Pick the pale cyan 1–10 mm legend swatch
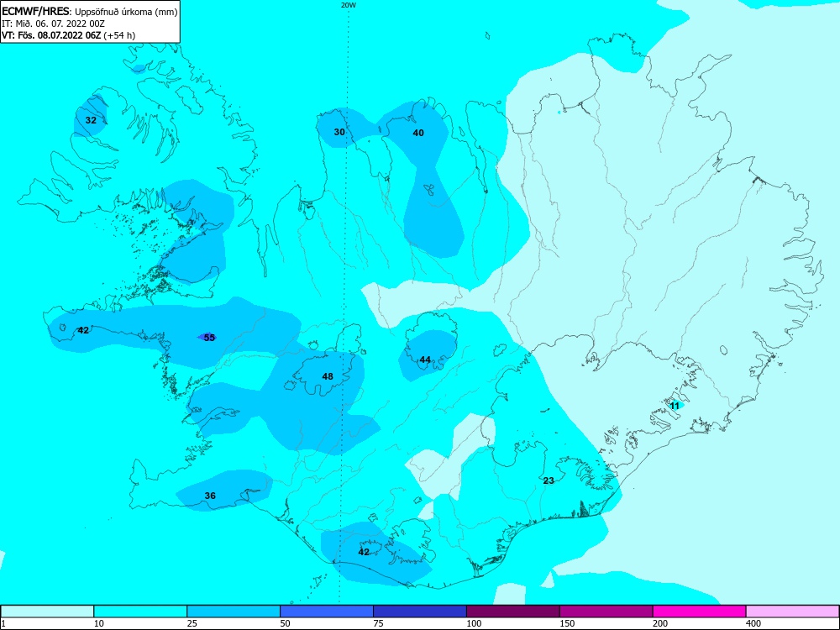Image resolution: width=840 pixels, height=630 pixels. pyautogui.click(x=47, y=612)
